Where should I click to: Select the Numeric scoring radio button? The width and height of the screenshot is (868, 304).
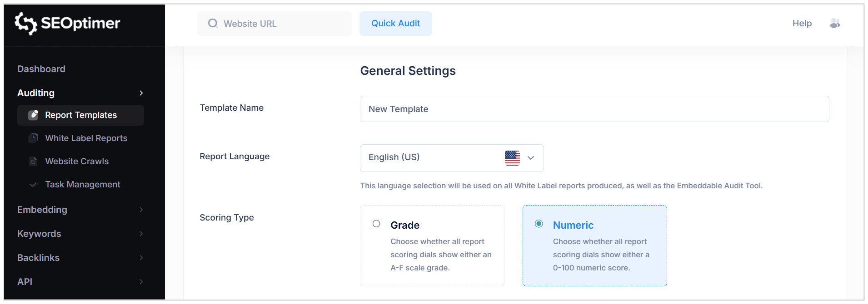539,224
